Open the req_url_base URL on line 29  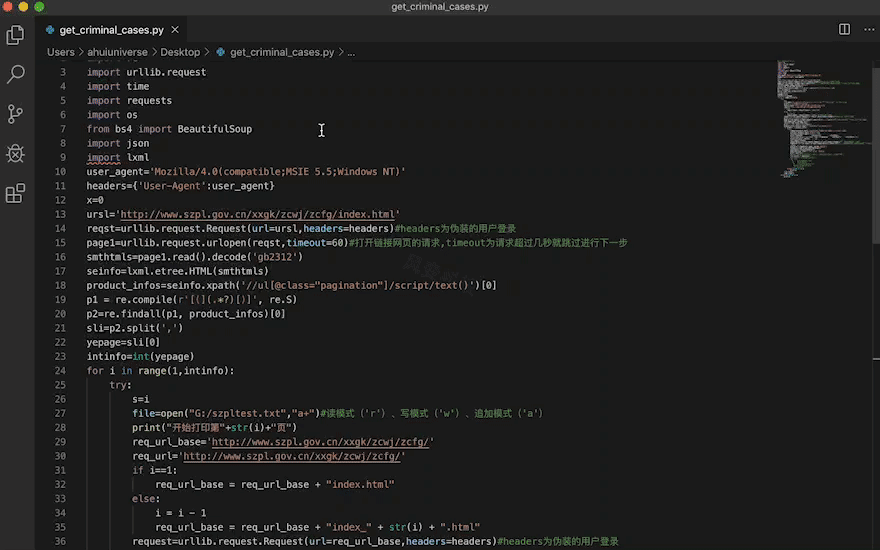320,442
